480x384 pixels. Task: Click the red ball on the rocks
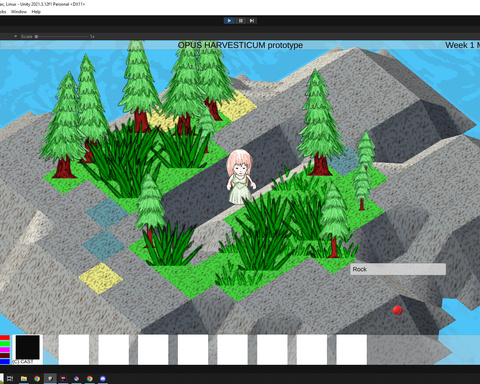tap(397, 310)
